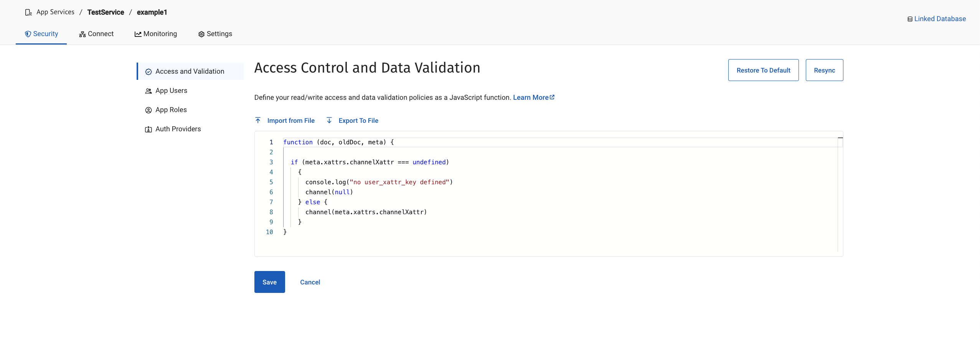Open the TestService breadcrumb link
Image resolution: width=980 pixels, height=357 pixels.
[x=106, y=12]
